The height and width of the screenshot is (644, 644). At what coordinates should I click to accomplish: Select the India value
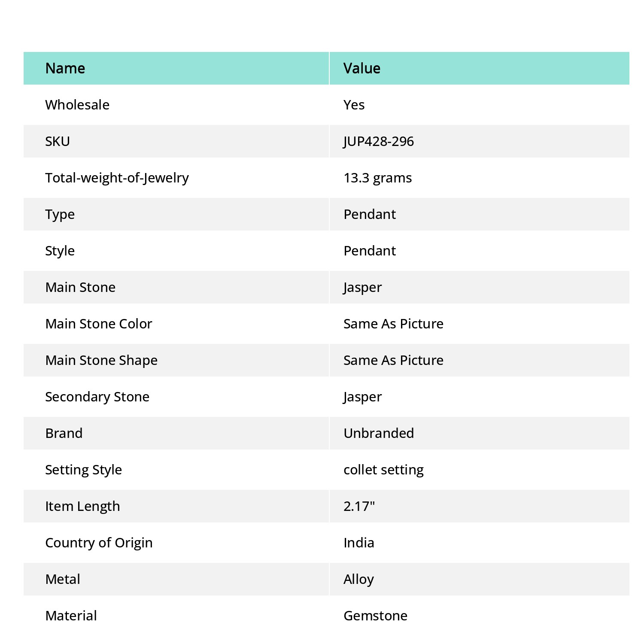(359, 543)
